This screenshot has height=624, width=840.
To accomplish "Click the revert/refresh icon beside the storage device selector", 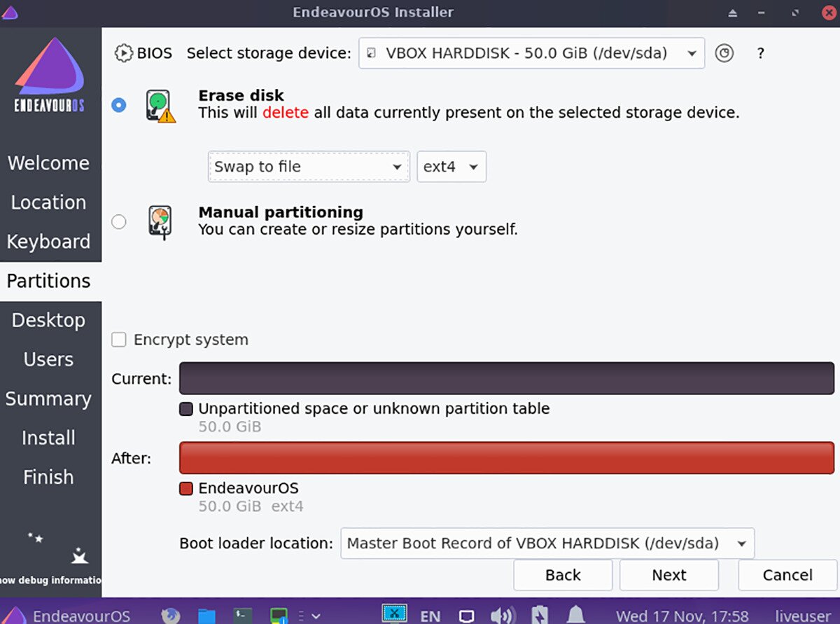I will click(724, 53).
